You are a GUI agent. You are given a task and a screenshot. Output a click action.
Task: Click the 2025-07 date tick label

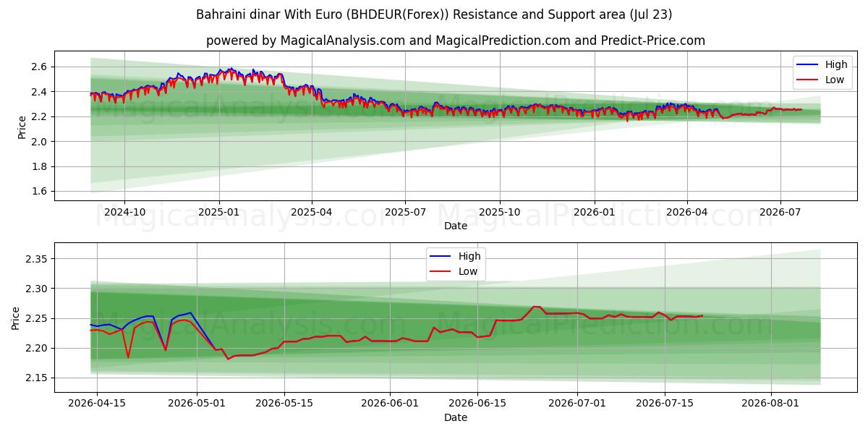pos(405,213)
